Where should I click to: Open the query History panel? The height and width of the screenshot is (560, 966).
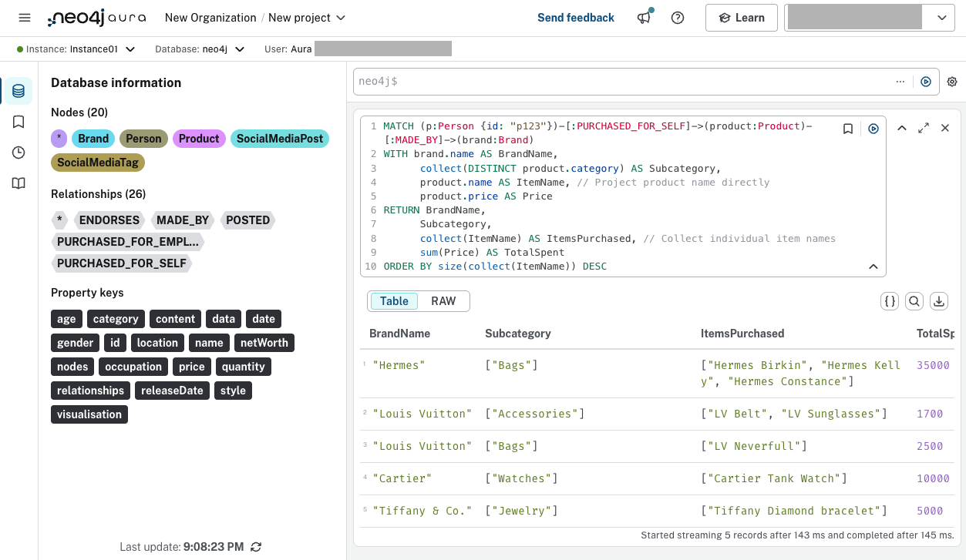pos(17,152)
